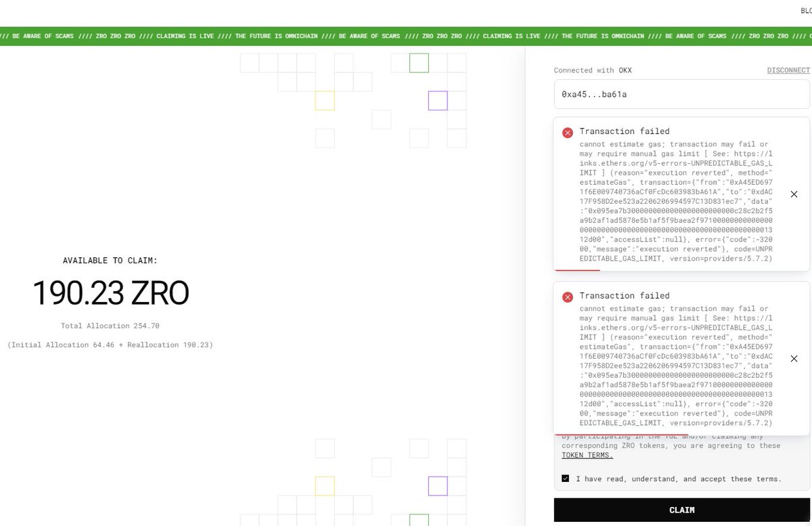Dismiss the first Transaction failed notification
The height and width of the screenshot is (526, 812).
794,194
